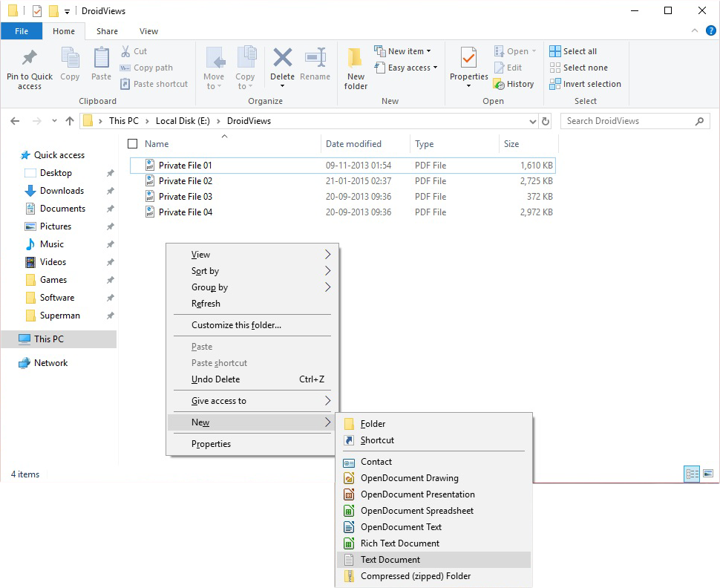Click Invert selection in ribbon
Viewport: 720px width, 588px height.
tap(586, 84)
